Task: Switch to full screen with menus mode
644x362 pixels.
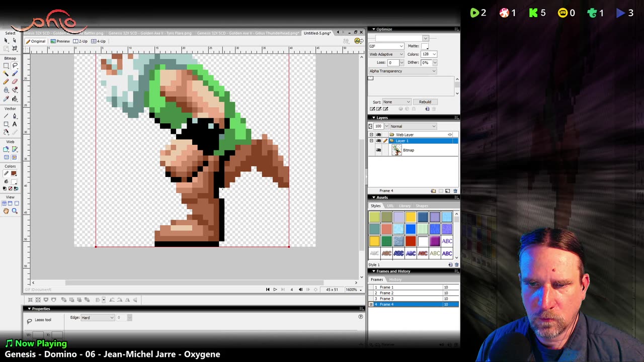Action: 10,204
